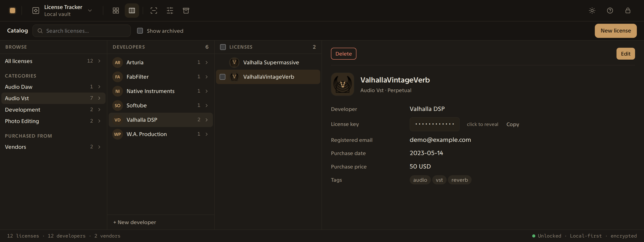Toggle the light/dark theme sun icon

(x=592, y=11)
